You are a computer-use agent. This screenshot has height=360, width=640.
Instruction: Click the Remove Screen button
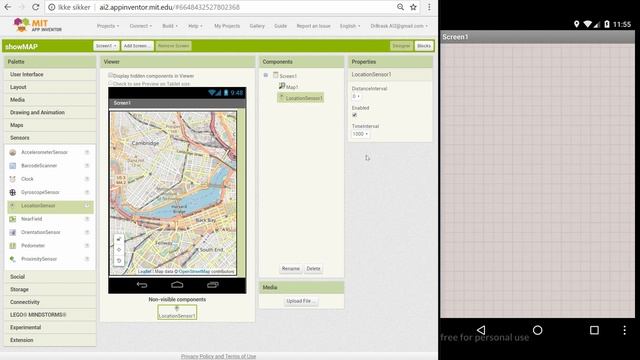click(173, 46)
